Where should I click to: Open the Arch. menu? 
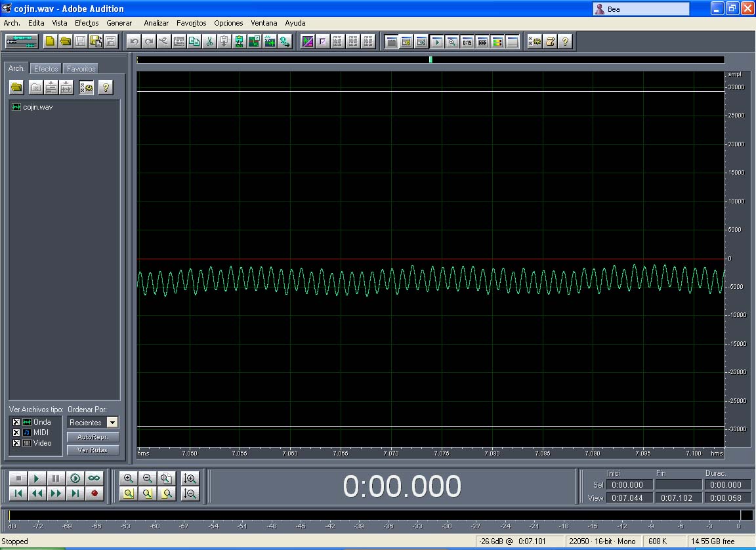pyautogui.click(x=12, y=23)
